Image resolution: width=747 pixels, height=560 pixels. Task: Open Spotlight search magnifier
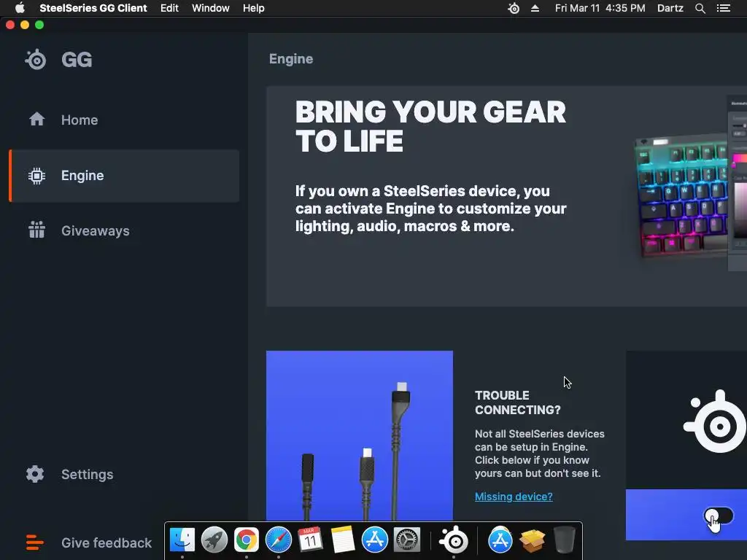pyautogui.click(x=700, y=8)
